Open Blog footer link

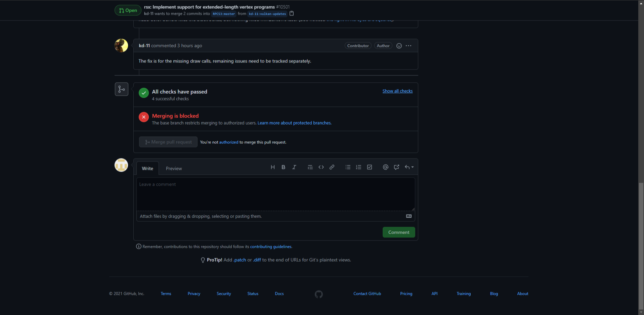[x=494, y=294]
